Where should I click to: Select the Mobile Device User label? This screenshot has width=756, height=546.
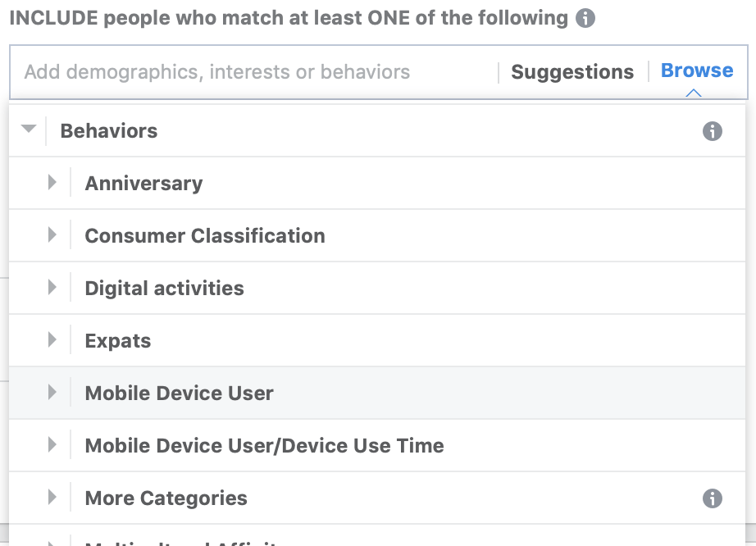(x=180, y=394)
